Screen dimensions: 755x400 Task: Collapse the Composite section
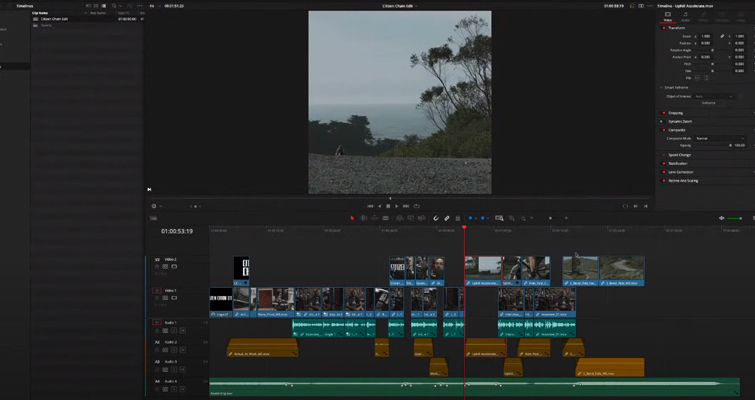click(677, 130)
